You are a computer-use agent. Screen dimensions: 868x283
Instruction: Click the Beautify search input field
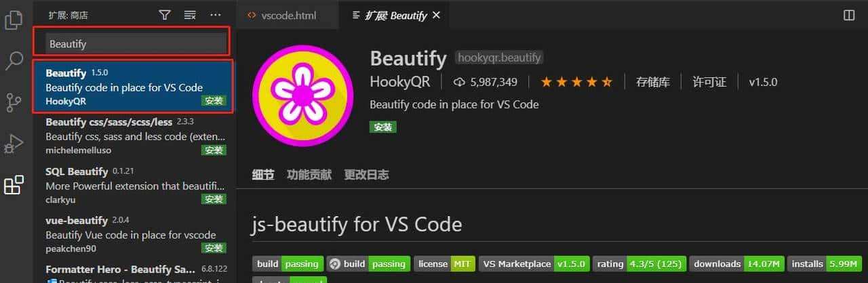(x=136, y=43)
